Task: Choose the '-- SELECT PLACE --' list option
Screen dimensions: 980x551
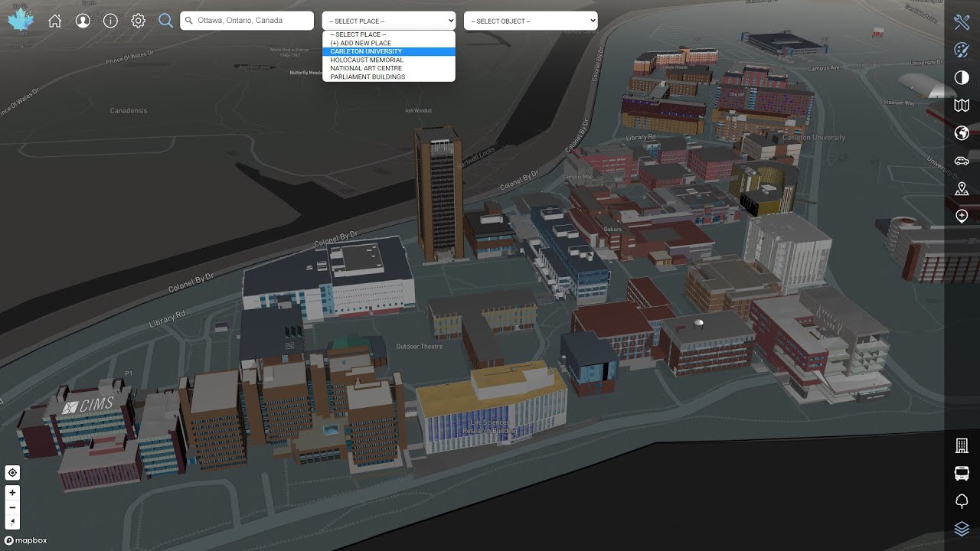Action: [389, 34]
